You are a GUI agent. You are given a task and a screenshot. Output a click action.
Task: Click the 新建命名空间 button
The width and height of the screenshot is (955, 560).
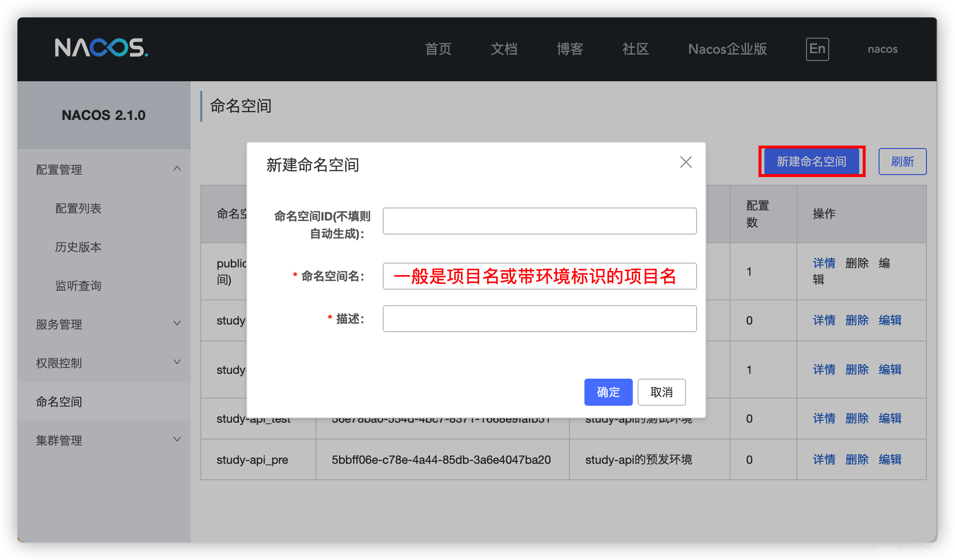tap(811, 162)
